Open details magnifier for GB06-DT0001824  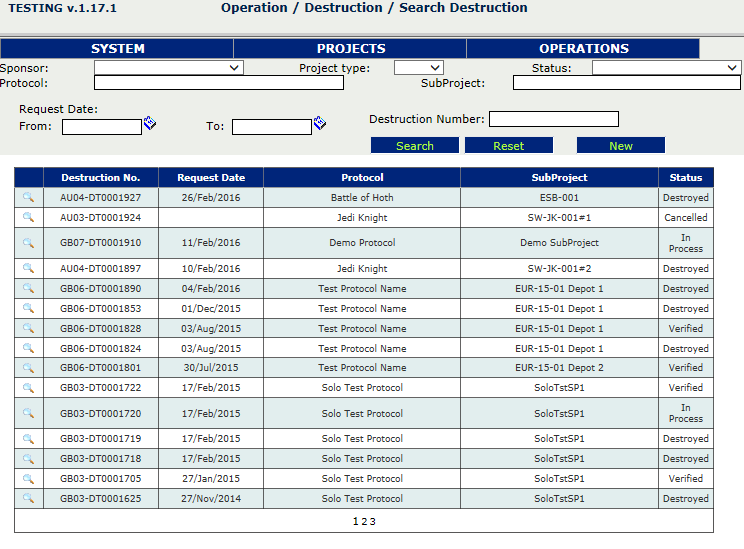coord(28,348)
